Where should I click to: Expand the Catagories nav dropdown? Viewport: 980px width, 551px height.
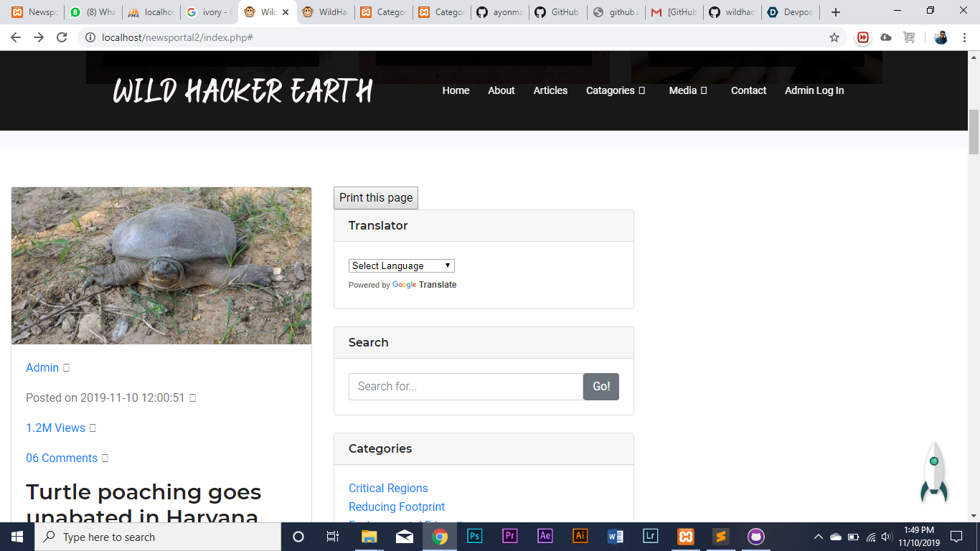coord(616,90)
